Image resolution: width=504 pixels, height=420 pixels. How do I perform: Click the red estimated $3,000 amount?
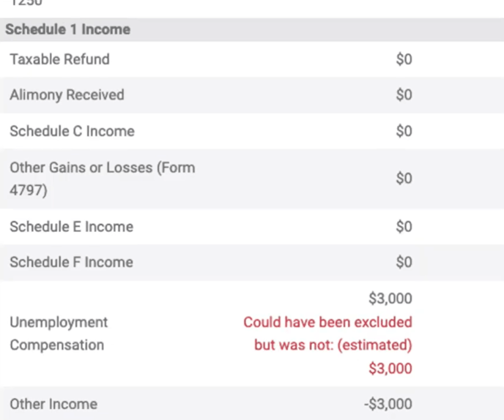click(x=390, y=369)
